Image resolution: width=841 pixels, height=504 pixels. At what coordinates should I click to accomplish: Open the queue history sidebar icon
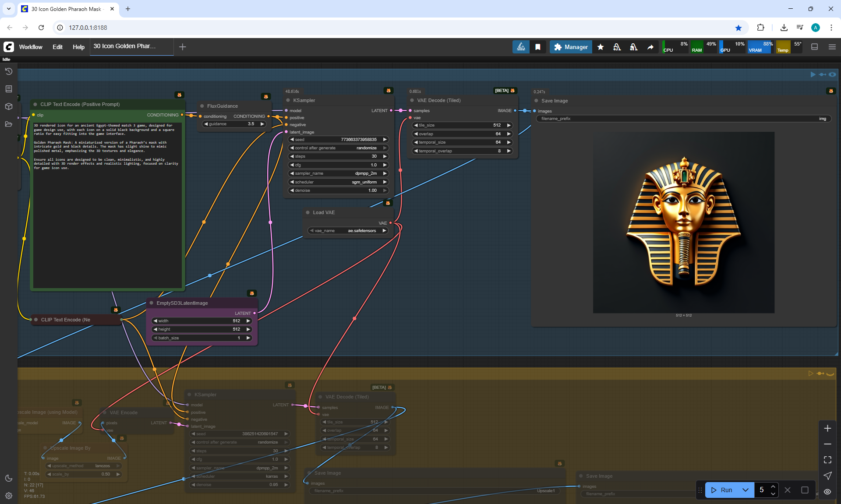point(8,71)
